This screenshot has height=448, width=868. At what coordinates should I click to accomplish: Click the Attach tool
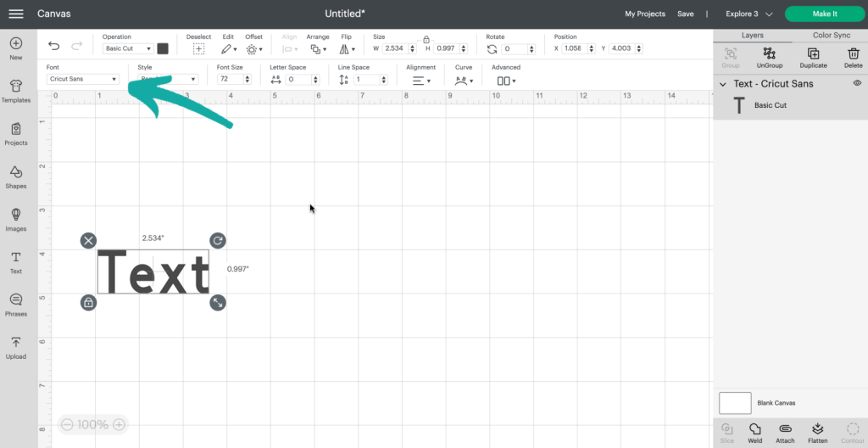coord(785,433)
